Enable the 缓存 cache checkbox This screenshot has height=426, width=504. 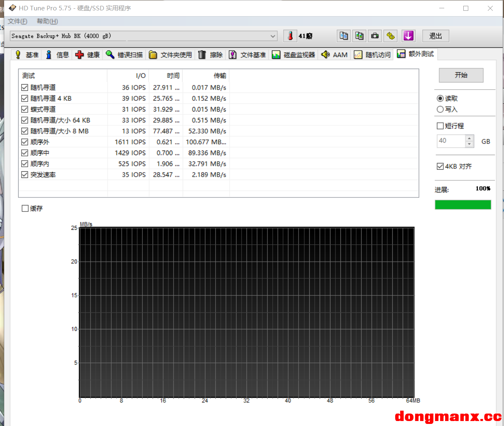pyautogui.click(x=25, y=208)
